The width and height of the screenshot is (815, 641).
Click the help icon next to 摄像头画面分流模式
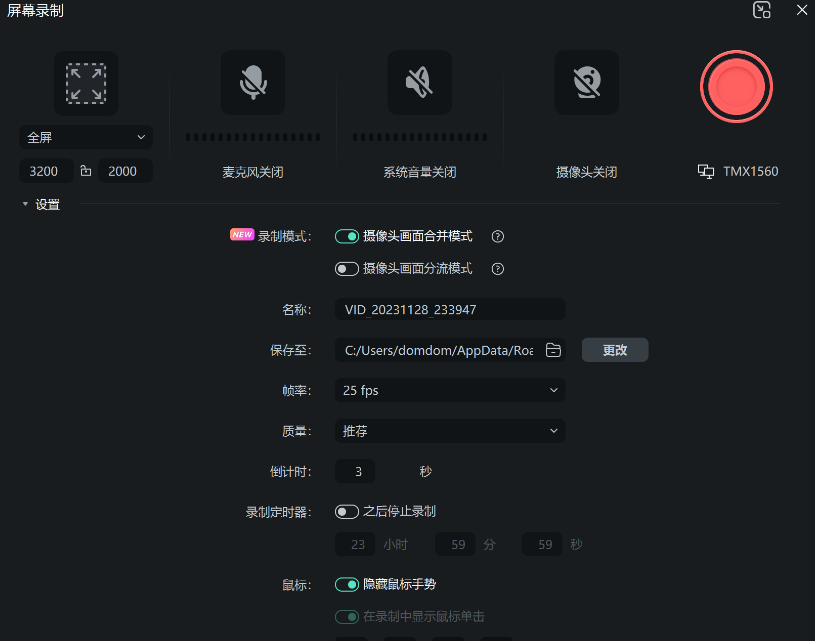click(x=497, y=268)
